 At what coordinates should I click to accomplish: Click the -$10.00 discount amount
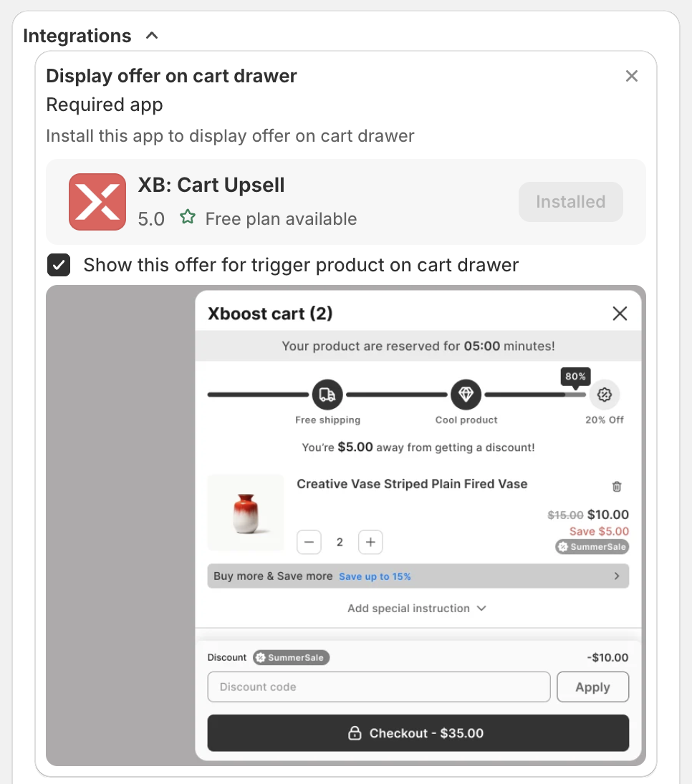[x=607, y=657]
